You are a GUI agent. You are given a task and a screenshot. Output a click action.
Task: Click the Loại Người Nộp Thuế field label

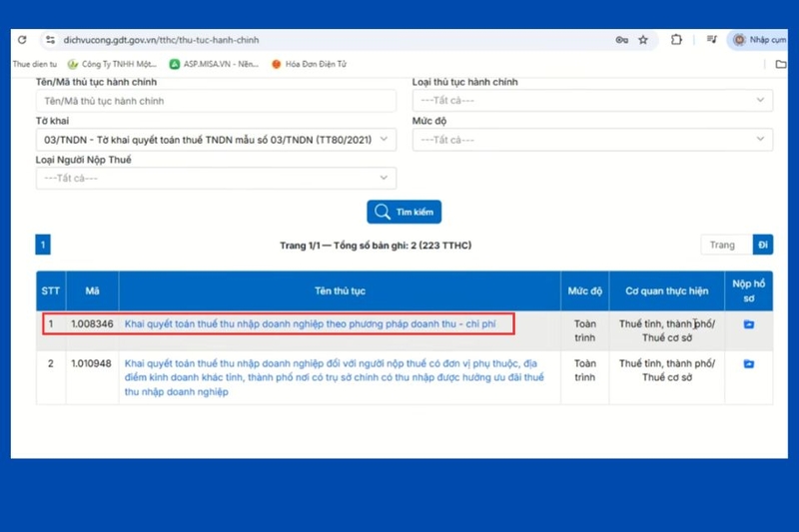coord(84,160)
